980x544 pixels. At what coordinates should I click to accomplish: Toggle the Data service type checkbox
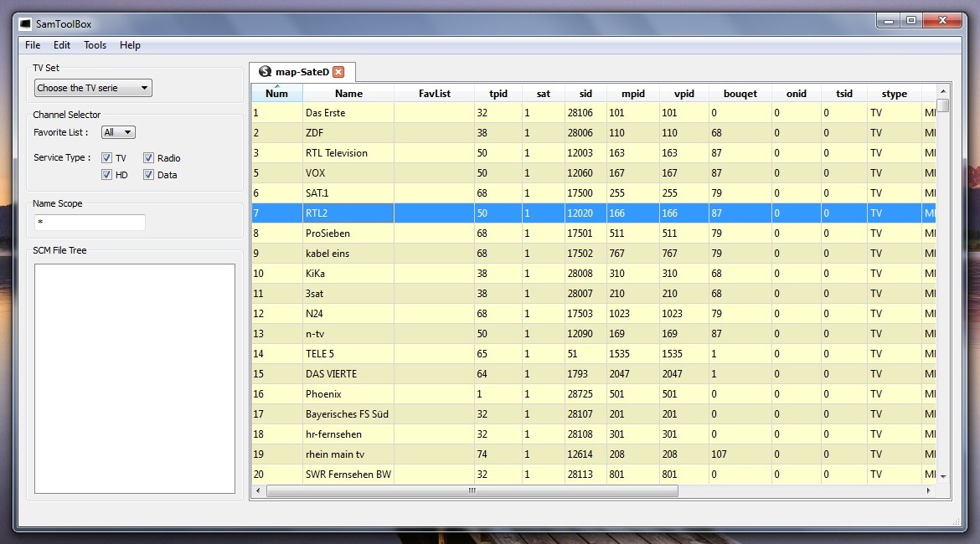pos(148,175)
